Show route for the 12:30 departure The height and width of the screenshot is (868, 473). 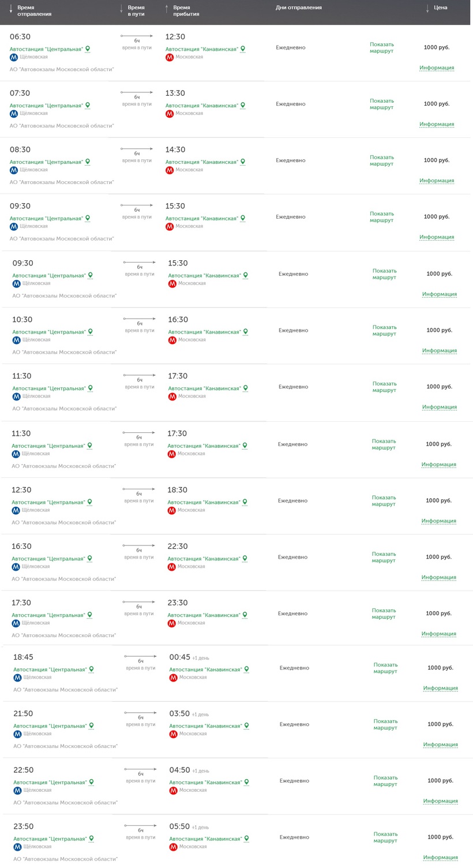(x=384, y=501)
